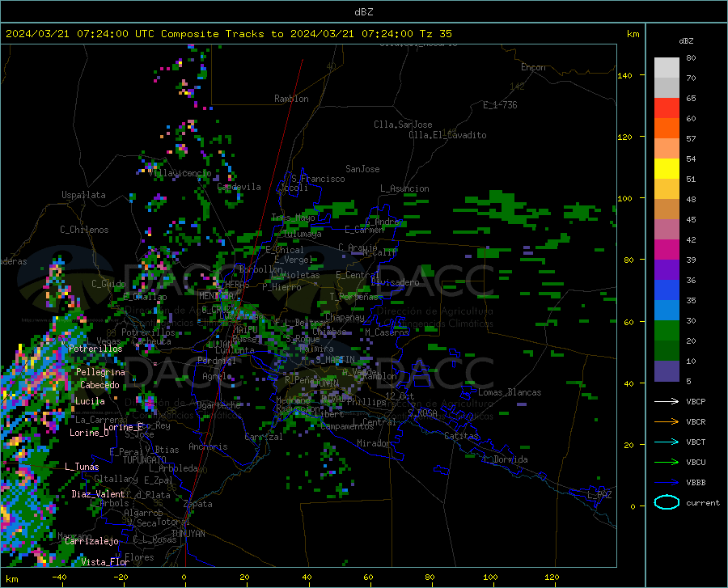Click the Lorine_O pink label
This screenshot has height=588, width=728.
(89, 433)
